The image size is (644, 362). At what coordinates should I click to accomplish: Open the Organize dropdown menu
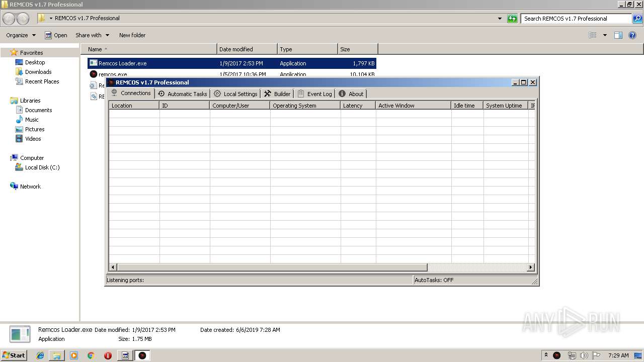point(21,35)
